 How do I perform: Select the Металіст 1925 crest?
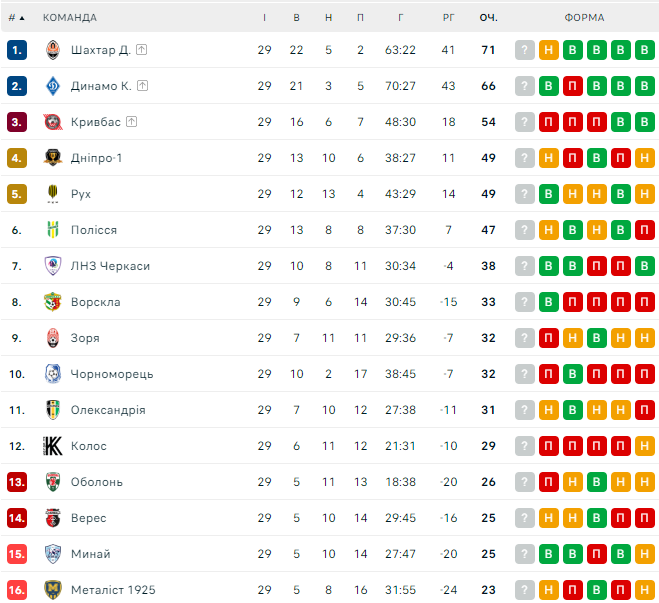pos(53,590)
